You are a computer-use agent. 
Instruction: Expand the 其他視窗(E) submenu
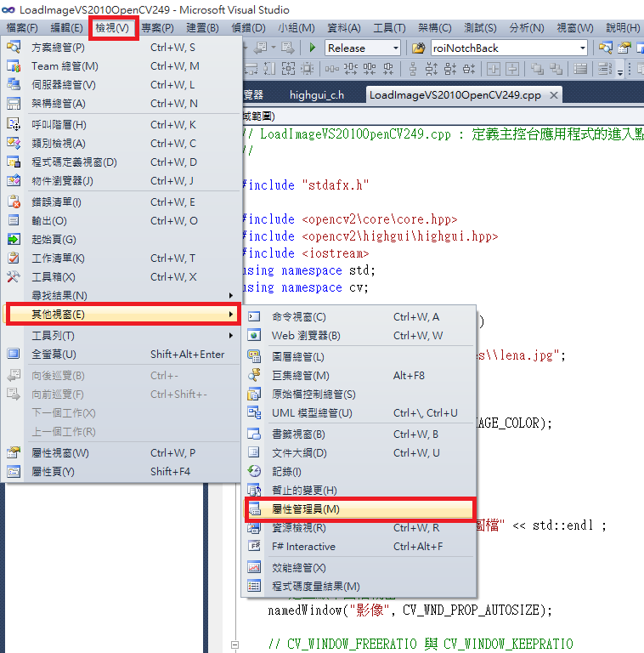[x=123, y=315]
